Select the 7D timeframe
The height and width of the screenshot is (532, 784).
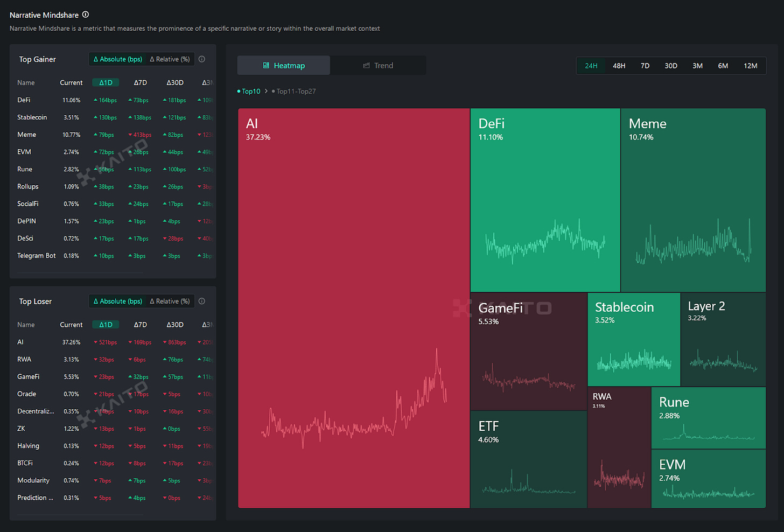point(645,66)
